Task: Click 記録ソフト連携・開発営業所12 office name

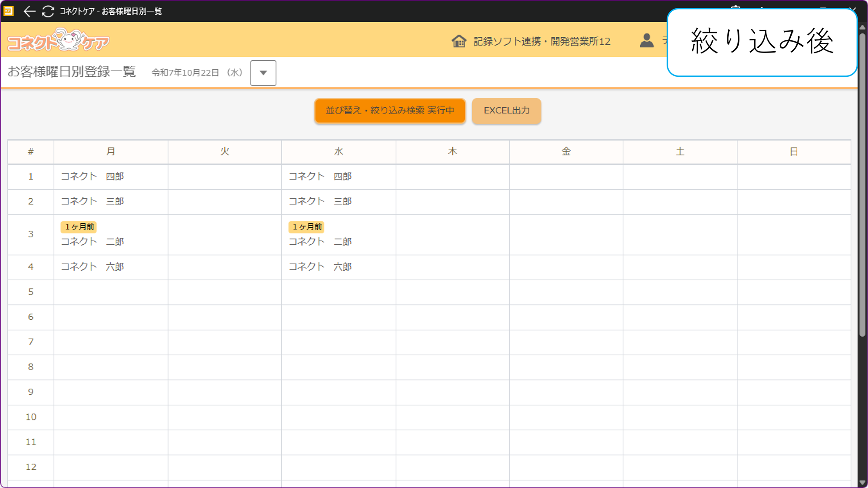Action: pyautogui.click(x=542, y=41)
